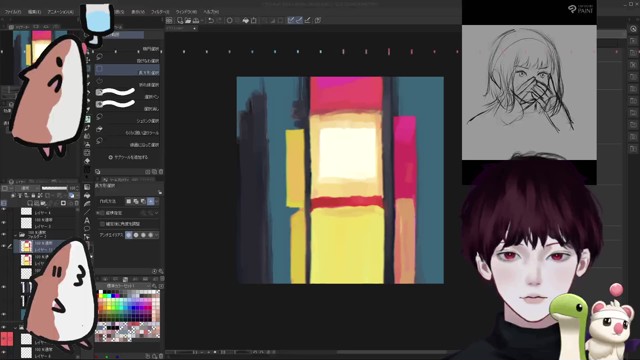The height and width of the screenshot is (360, 640).
Task: Click the Open file folder icon
Action: tap(188, 20)
